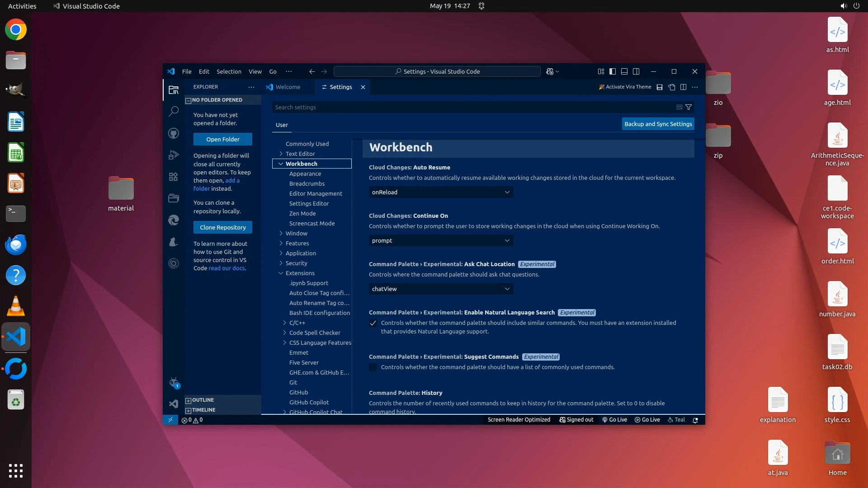Open the Ask Chat Location chatView dropdown
This screenshot has width=868, height=488.
point(441,289)
